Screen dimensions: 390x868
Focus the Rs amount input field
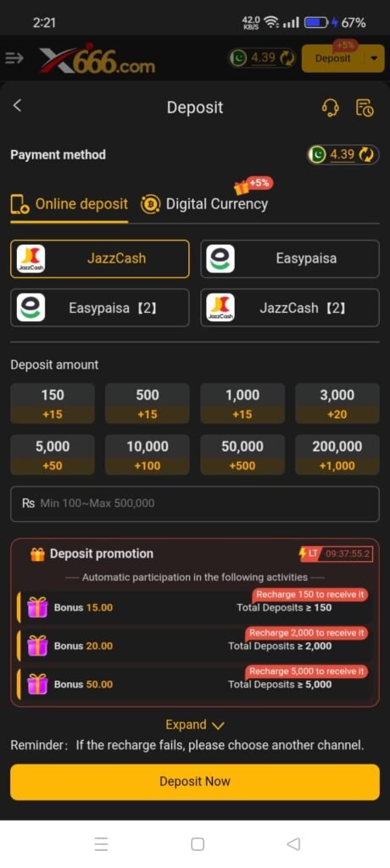(x=194, y=504)
